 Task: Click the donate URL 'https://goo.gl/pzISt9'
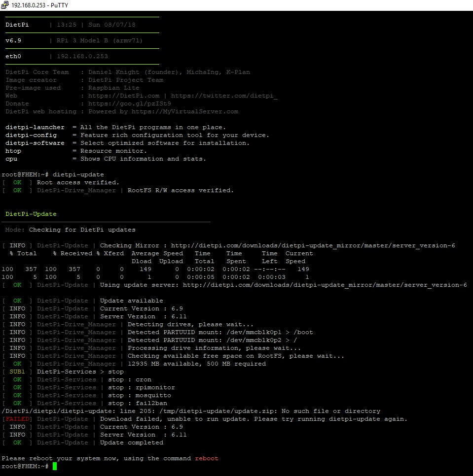(x=130, y=104)
